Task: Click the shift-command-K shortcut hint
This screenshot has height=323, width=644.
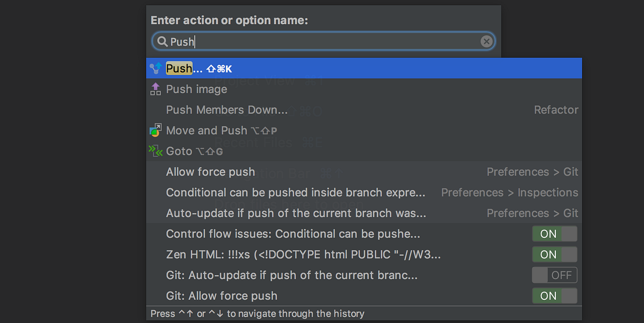Action: pyautogui.click(x=220, y=68)
